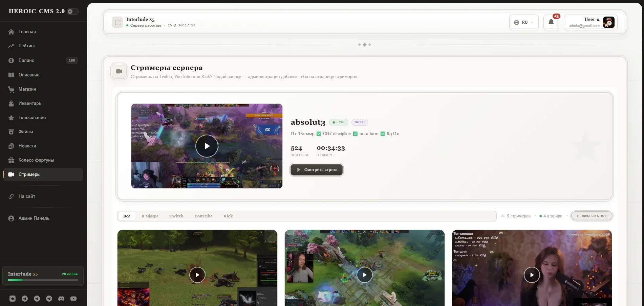Click the admin@gmail.com email text
Viewport: 644px width, 306px height.
point(584,26)
